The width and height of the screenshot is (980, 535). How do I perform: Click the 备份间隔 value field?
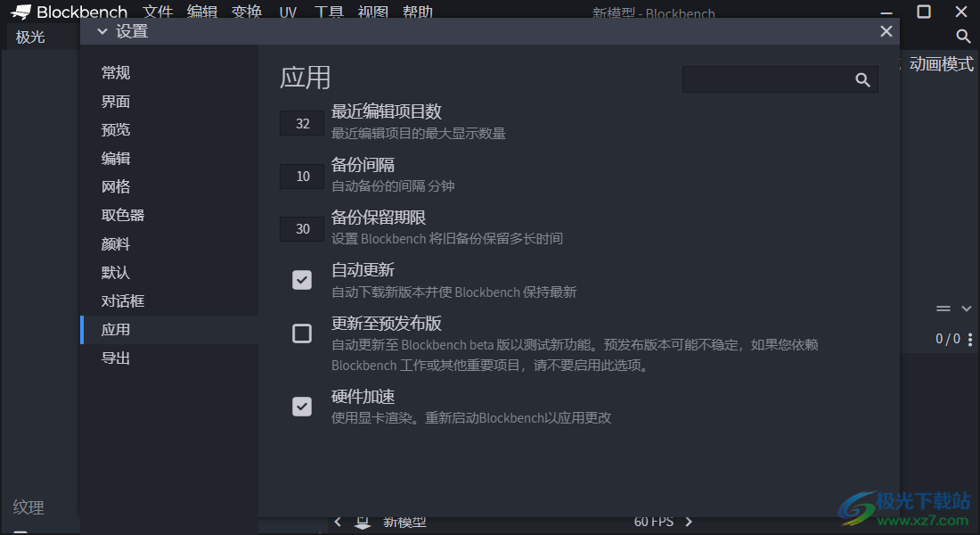302,176
